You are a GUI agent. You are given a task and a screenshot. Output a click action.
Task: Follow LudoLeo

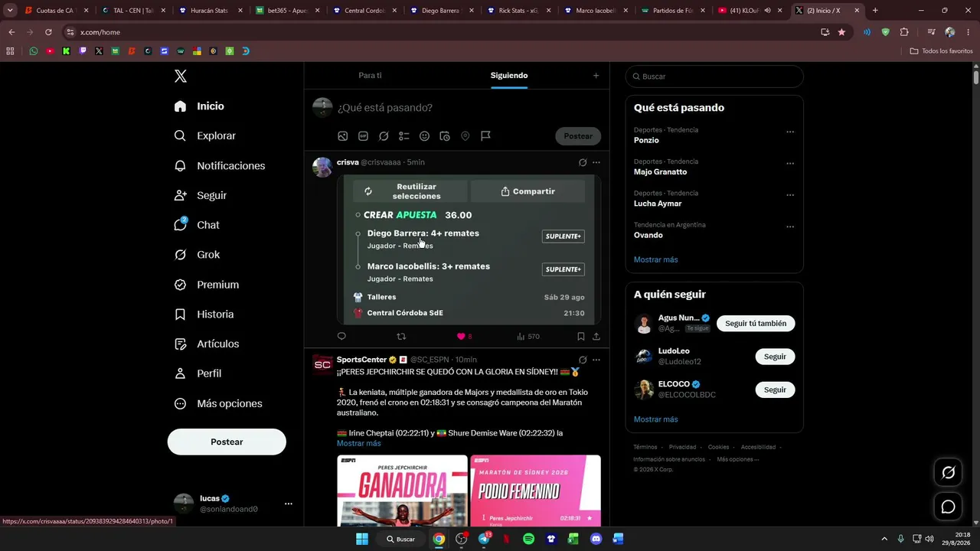(775, 357)
